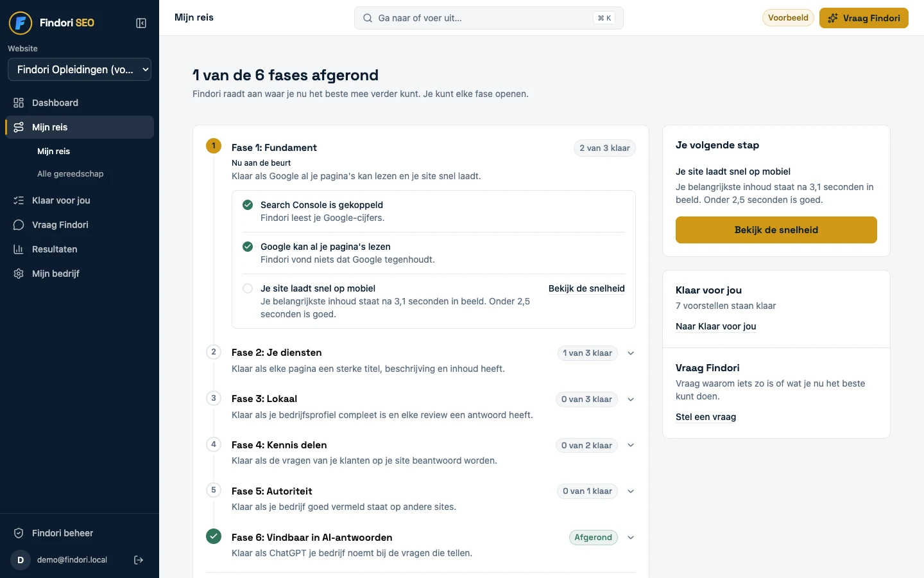Click the user avatar with letter D
Viewport: 924px width, 578px height.
[x=21, y=560]
